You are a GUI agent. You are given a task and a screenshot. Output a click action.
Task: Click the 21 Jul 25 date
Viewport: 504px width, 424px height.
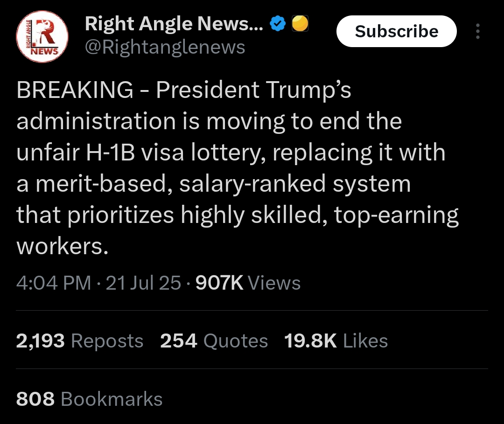coord(143,283)
